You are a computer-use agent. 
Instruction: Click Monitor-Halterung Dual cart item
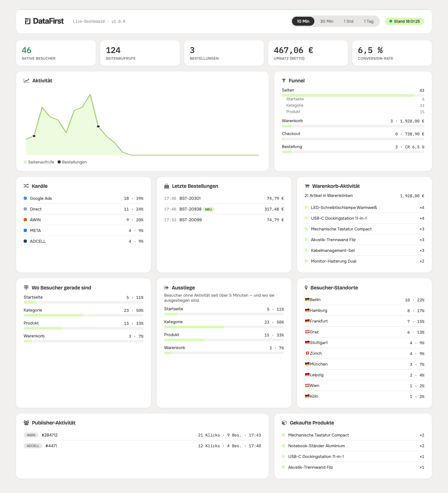pos(364,261)
